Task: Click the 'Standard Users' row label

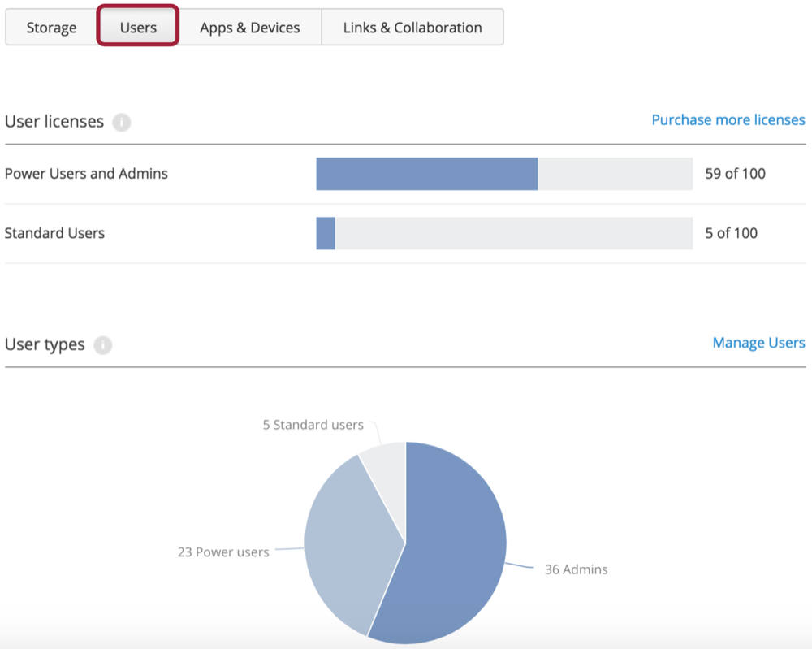Action: coord(54,234)
